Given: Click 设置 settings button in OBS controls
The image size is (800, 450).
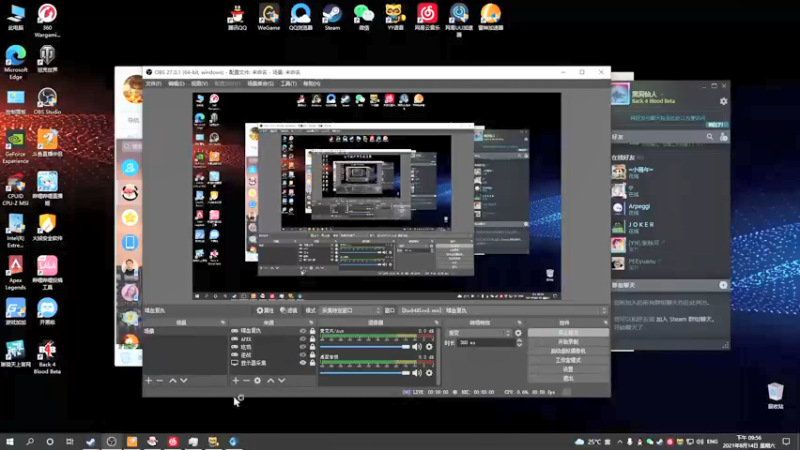Looking at the screenshot, I should coord(568,369).
